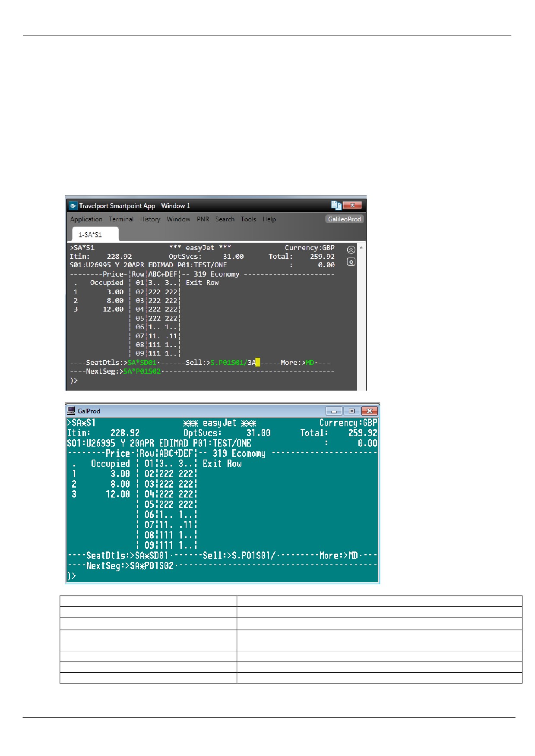Click 'MD' after More in GalProd window
The image size is (535, 756).
pyautogui.click(x=353, y=555)
